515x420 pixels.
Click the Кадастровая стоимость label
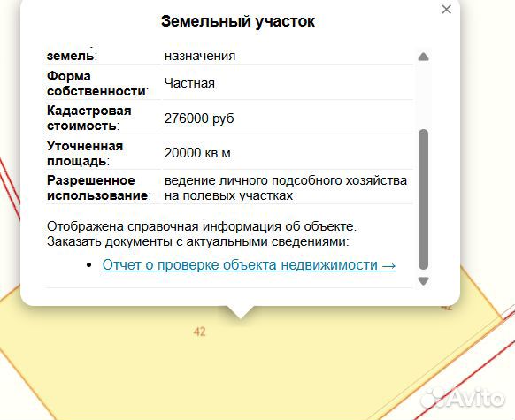[x=89, y=118]
